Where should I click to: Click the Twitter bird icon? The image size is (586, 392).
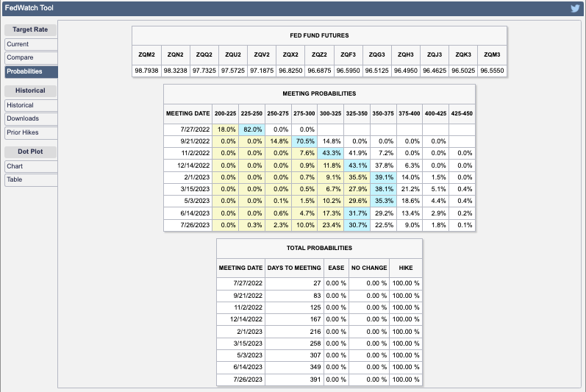point(575,8)
